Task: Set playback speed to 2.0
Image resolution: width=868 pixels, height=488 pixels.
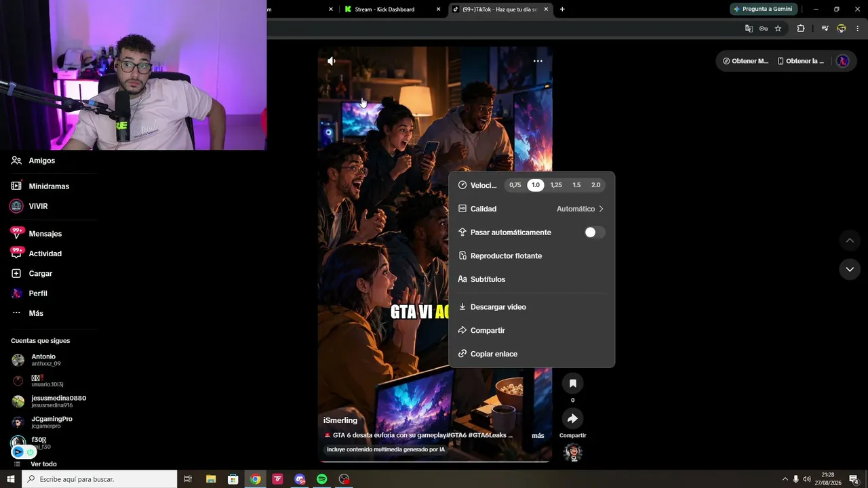Action: coord(596,185)
